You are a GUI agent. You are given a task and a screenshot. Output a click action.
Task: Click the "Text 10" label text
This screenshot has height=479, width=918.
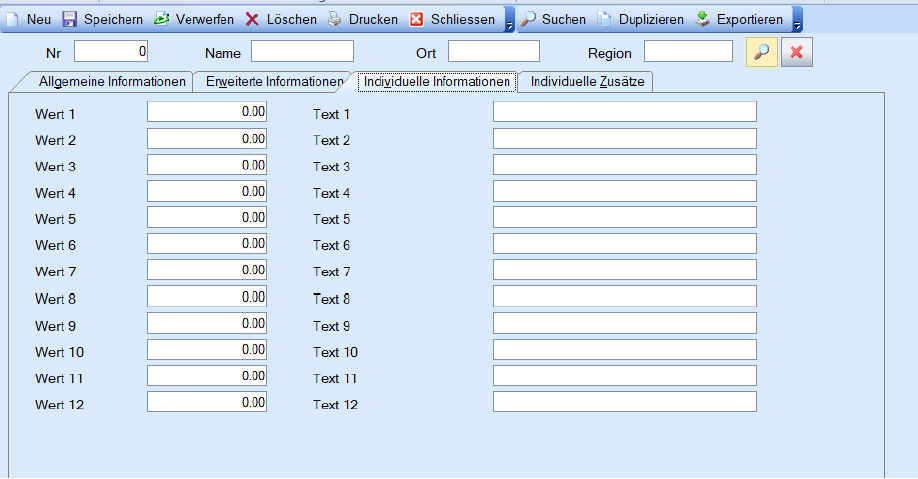[x=335, y=353]
